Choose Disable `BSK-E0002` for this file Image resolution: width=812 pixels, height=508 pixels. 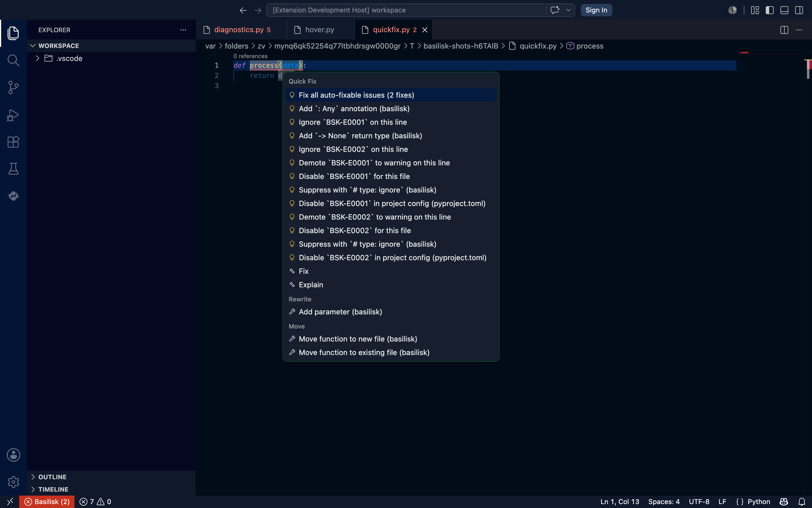point(391,231)
